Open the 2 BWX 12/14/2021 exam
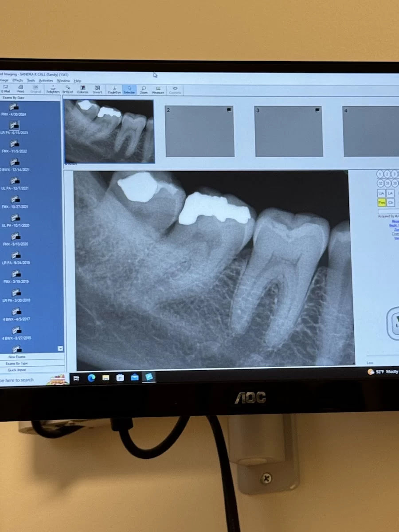The height and width of the screenshot is (532, 399). (x=15, y=165)
